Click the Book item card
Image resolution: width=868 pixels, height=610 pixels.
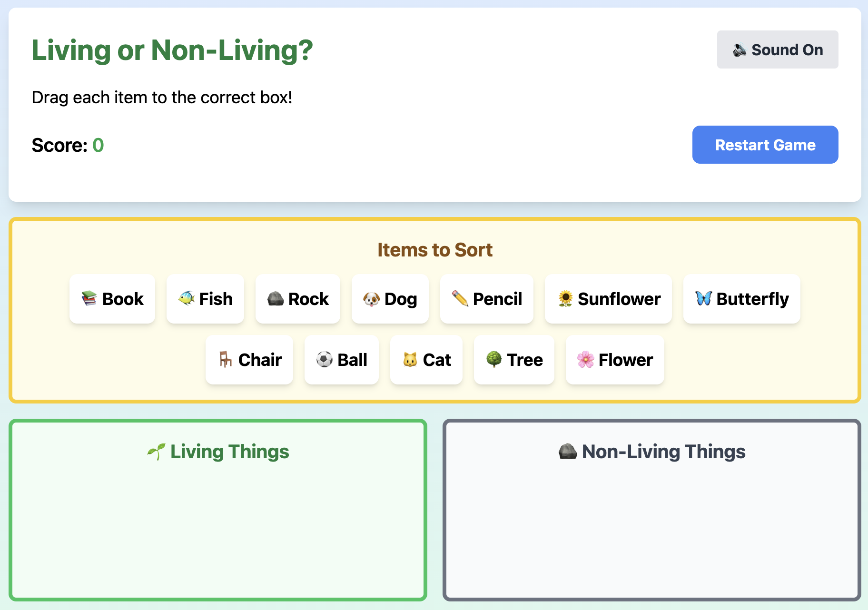pyautogui.click(x=112, y=299)
